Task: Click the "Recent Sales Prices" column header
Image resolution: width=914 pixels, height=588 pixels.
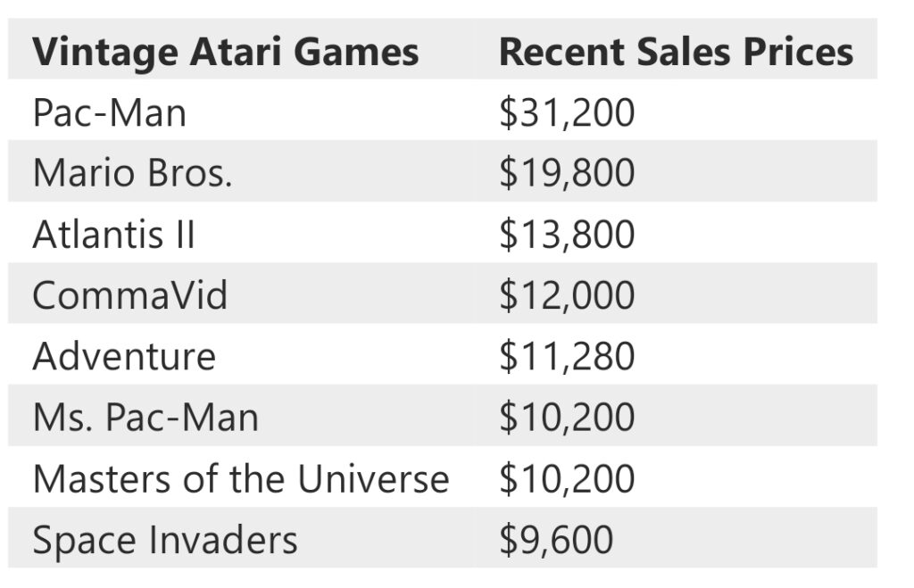Action: (x=676, y=52)
